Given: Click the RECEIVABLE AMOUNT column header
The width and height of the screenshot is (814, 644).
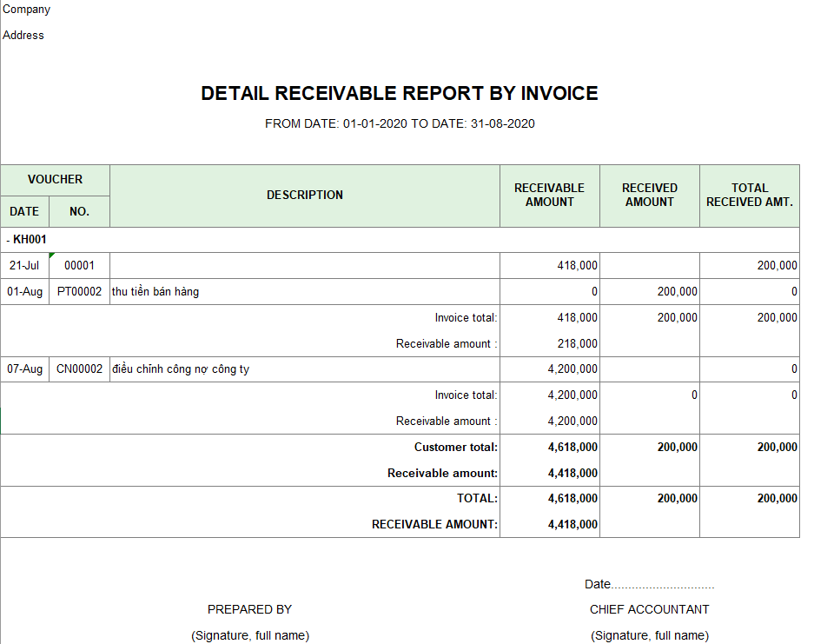Looking at the screenshot, I should pyautogui.click(x=549, y=196).
